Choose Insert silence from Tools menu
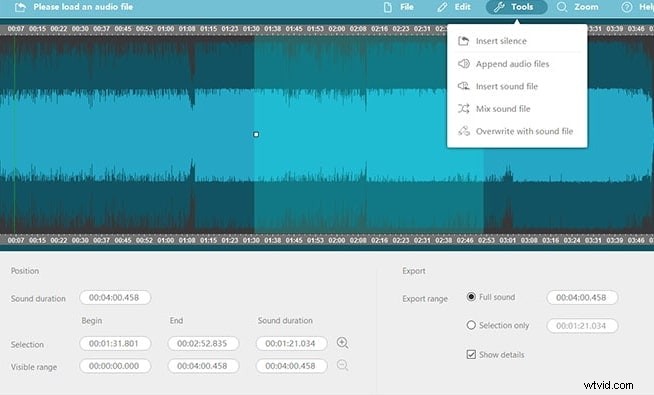654x395 pixels. tap(517, 41)
